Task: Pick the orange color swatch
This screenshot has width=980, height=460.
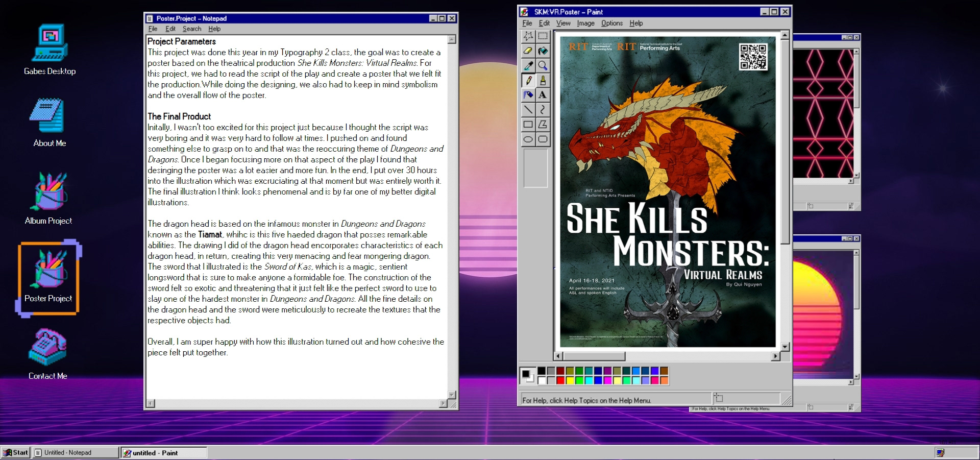Action: coord(664,380)
